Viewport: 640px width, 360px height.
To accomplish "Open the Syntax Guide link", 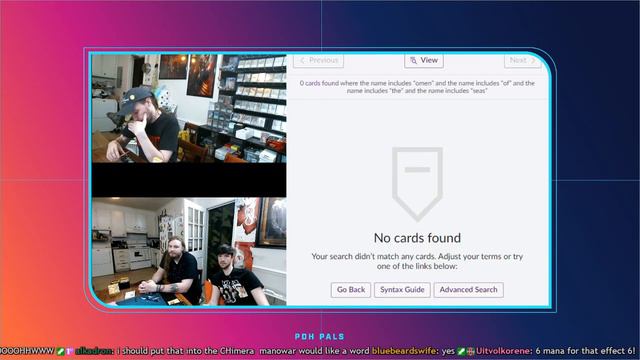I will point(402,290).
